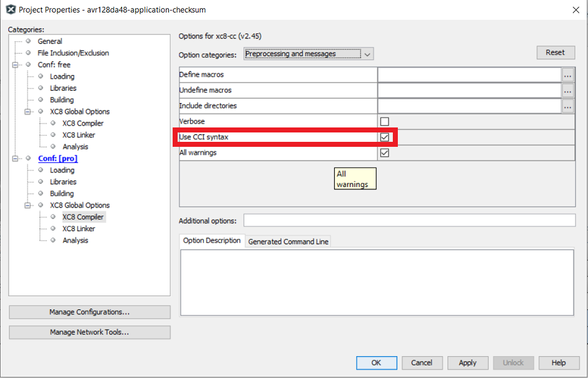Viewport: 588px width, 378px height.
Task: Click the Define macros row label
Action: coord(201,74)
